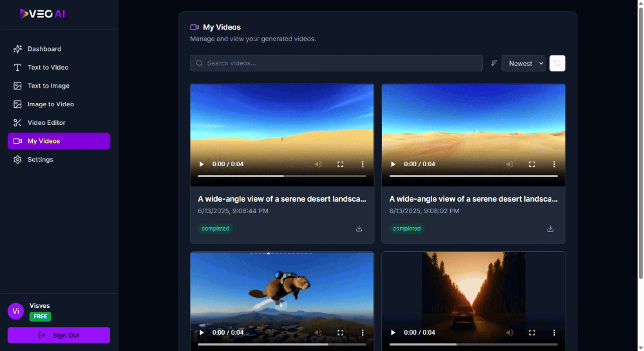This screenshot has height=351, width=644.
Task: Open Text to Video page
Action: (59, 68)
